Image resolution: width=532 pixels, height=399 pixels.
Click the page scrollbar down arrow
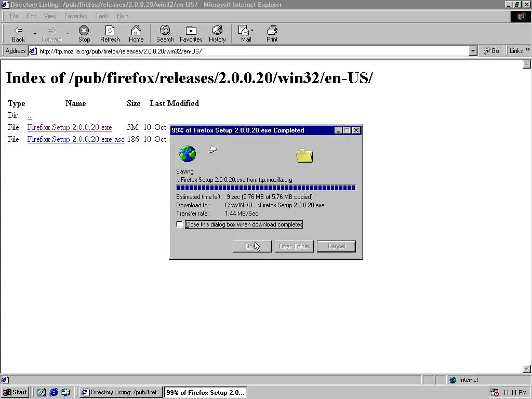527,369
